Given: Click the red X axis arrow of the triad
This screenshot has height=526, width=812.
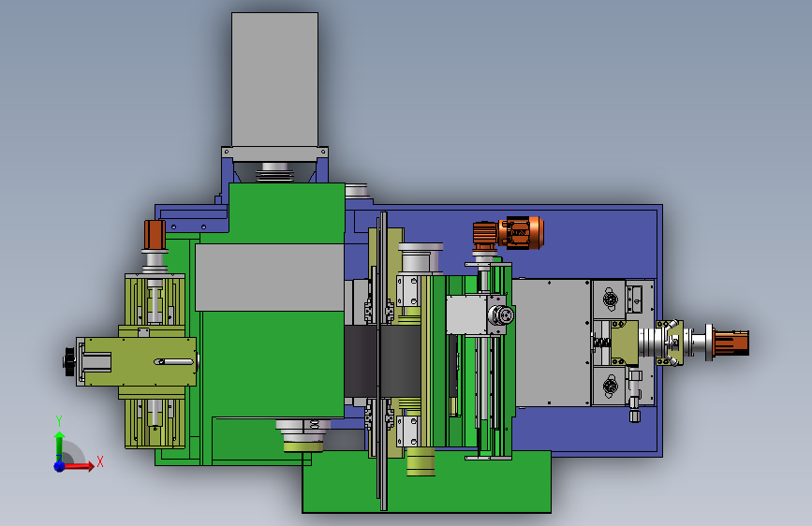Looking at the screenshot, I should tap(78, 466).
